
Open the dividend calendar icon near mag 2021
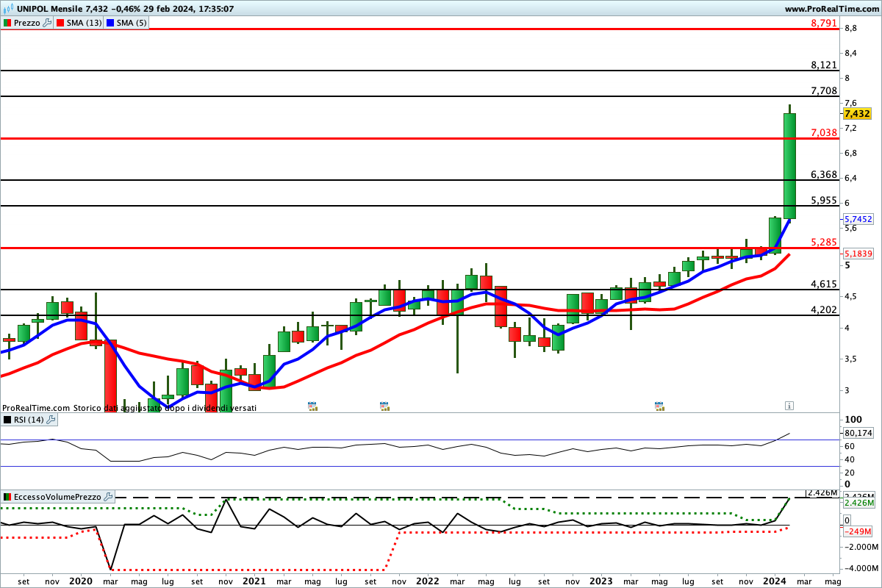point(312,405)
